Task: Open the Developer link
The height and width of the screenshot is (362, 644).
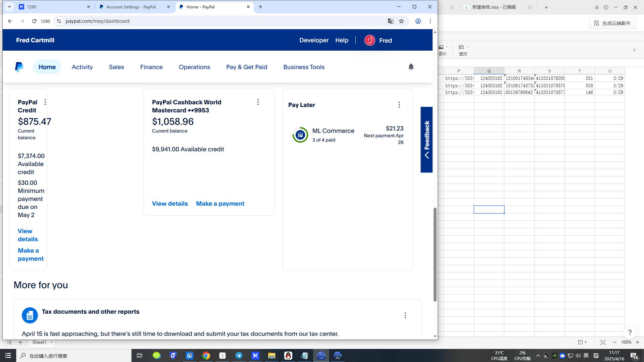Action: [x=314, y=40]
